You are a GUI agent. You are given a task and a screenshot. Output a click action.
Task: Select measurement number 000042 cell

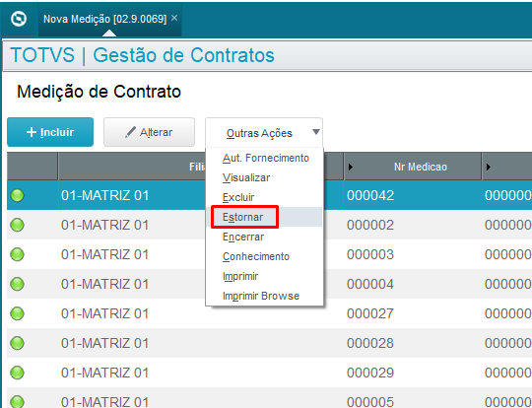[x=413, y=195]
